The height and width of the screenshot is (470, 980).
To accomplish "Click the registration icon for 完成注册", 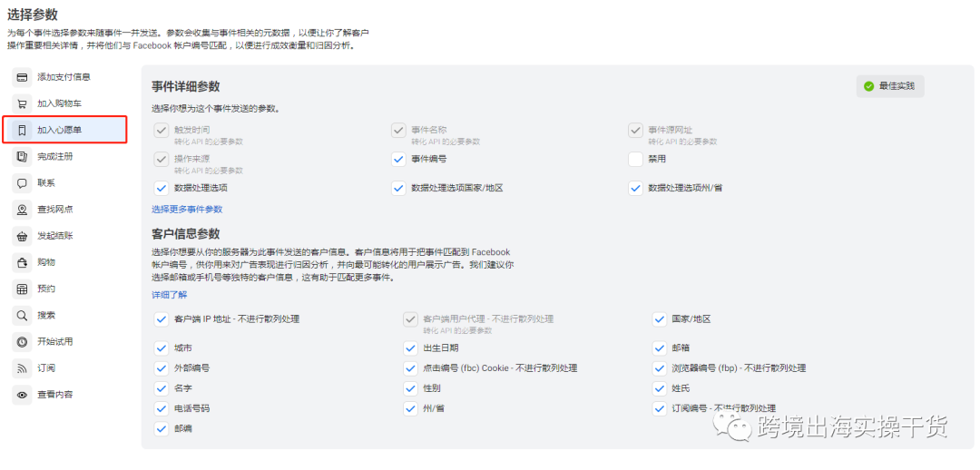I will 22,157.
